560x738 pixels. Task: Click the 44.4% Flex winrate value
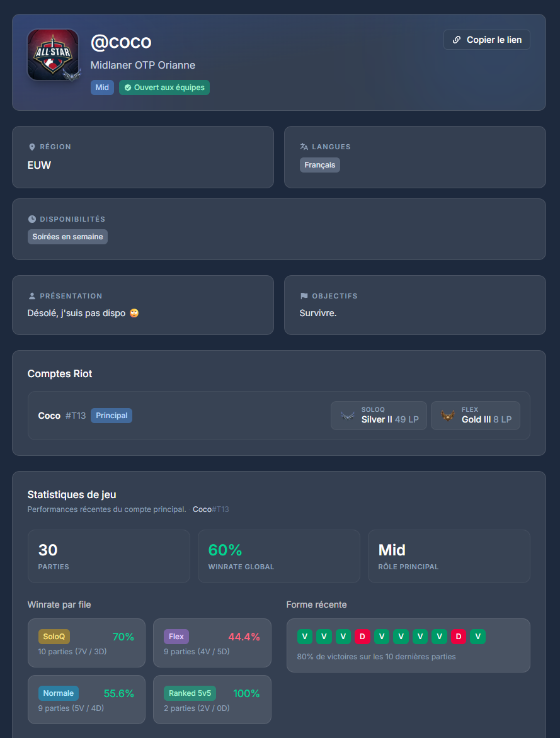[x=244, y=637]
